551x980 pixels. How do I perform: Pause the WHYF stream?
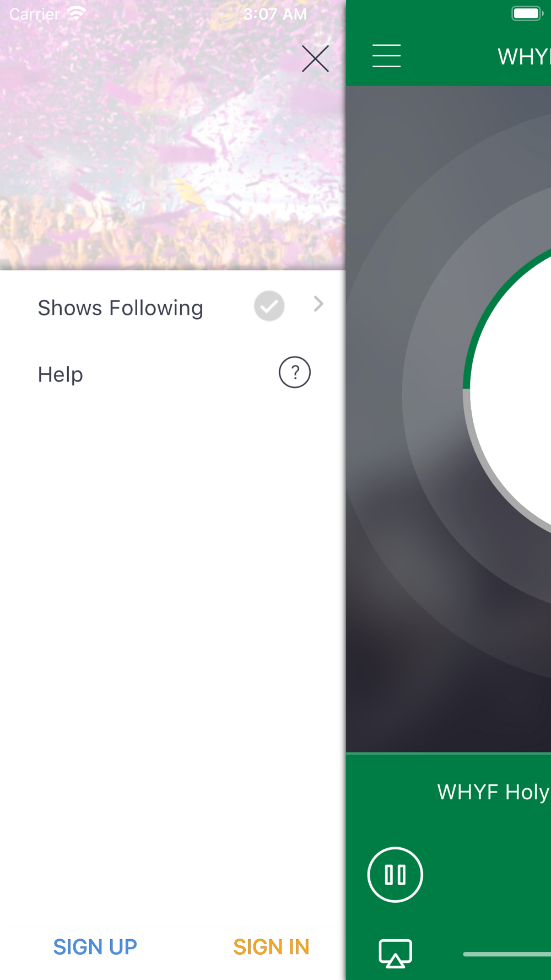(395, 874)
